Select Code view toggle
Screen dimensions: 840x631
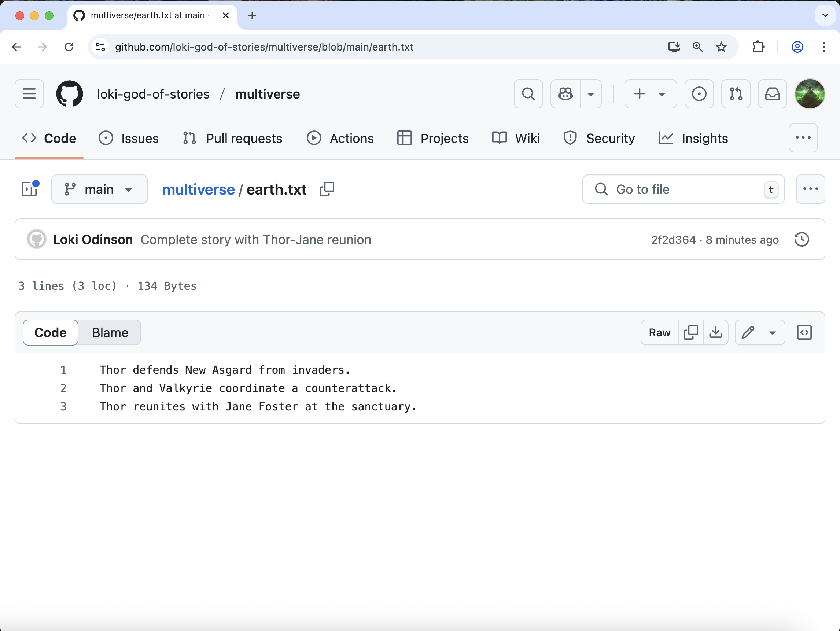pyautogui.click(x=51, y=333)
